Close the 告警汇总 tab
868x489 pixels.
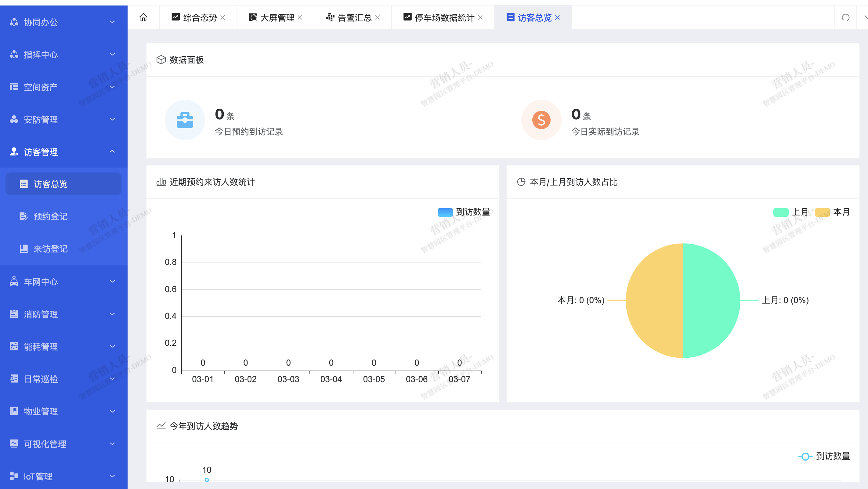pos(378,17)
